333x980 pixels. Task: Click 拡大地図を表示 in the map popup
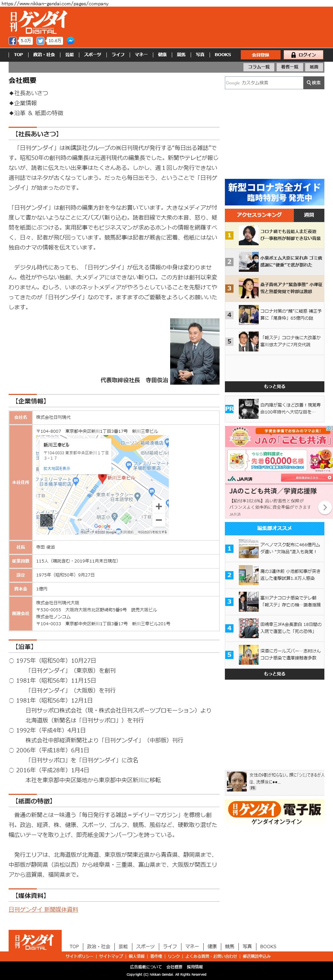57,468
